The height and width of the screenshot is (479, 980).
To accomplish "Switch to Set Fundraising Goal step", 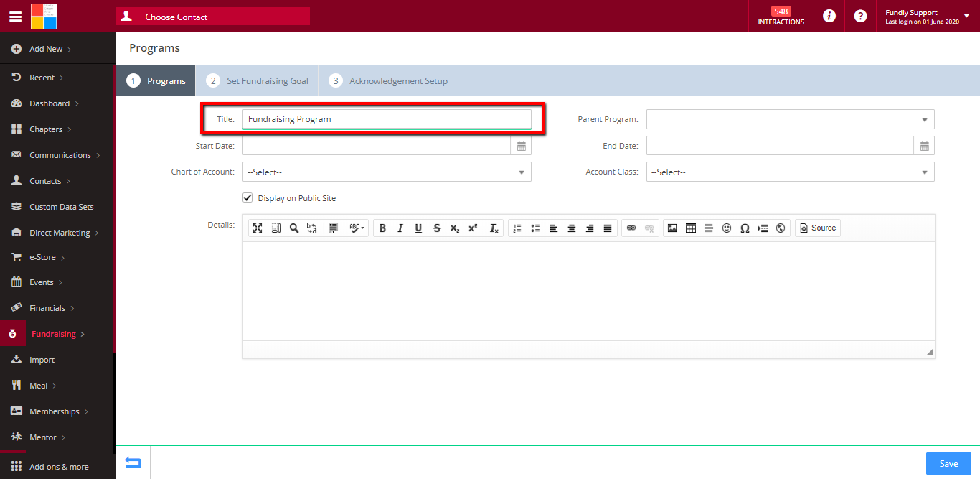I will [x=257, y=81].
